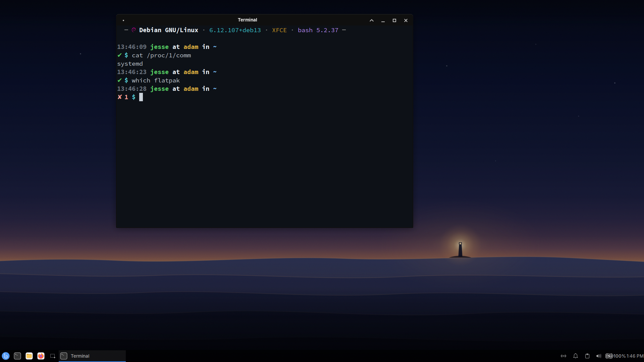Click the red X exit status marker
The width and height of the screenshot is (644, 362).
point(120,97)
